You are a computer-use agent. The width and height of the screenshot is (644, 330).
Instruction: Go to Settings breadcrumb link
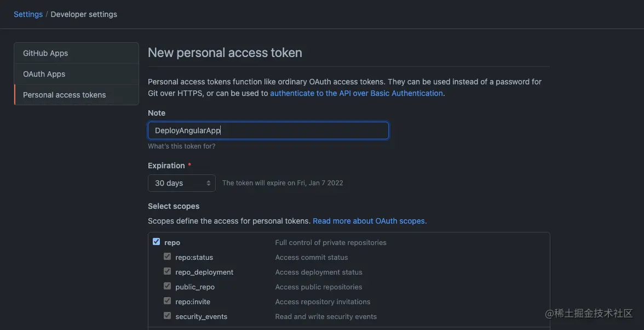28,14
